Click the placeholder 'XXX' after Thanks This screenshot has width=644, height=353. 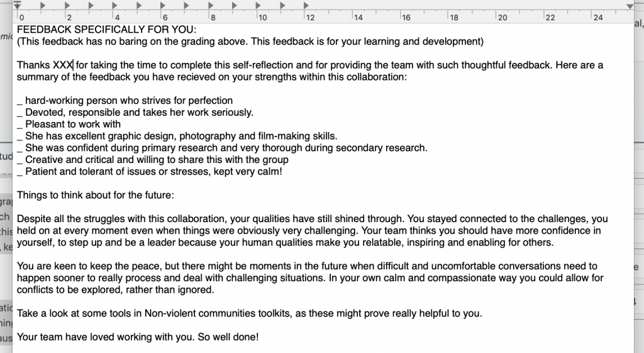(63, 65)
